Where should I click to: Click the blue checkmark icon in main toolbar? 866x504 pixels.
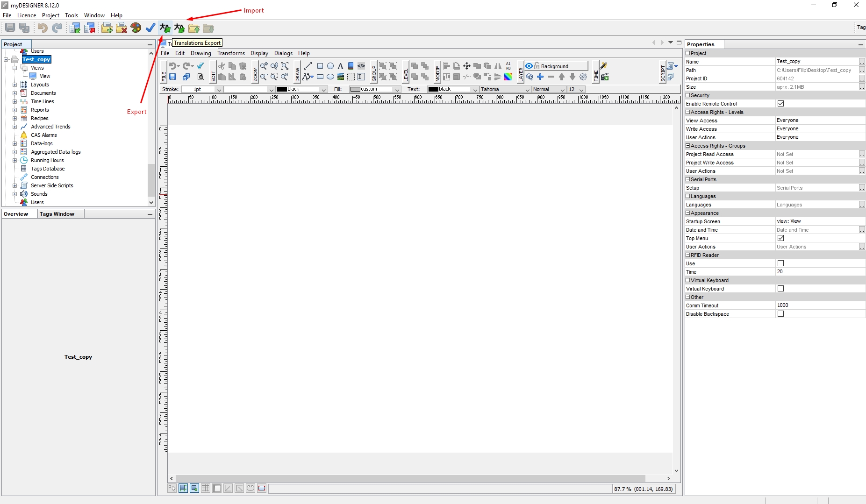(150, 28)
